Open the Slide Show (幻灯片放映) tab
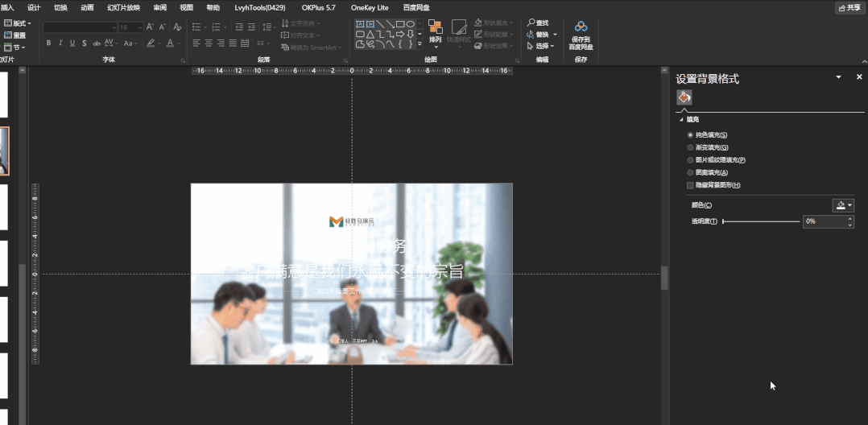Image resolution: width=868 pixels, height=425 pixels. (x=123, y=8)
